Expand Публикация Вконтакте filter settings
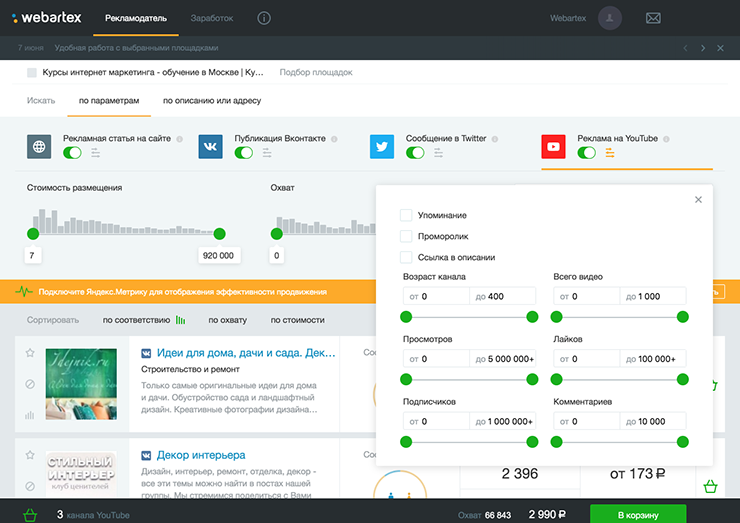Screen dimensions: 740x523 (x=267, y=153)
